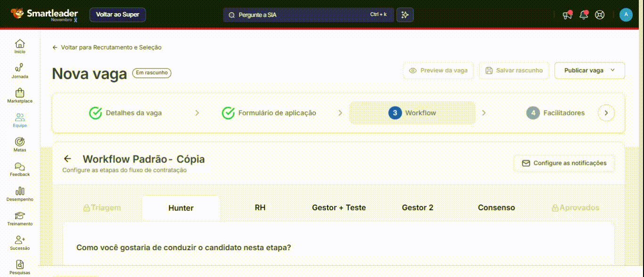Open the Marketplace bag icon
The width and height of the screenshot is (644, 277).
coord(20,93)
